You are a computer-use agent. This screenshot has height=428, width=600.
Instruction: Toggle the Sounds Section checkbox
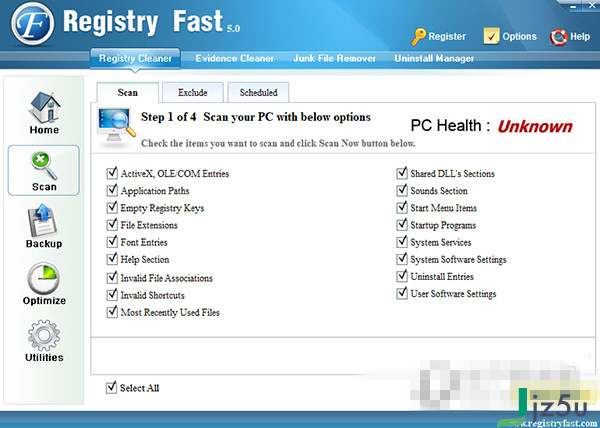point(402,190)
